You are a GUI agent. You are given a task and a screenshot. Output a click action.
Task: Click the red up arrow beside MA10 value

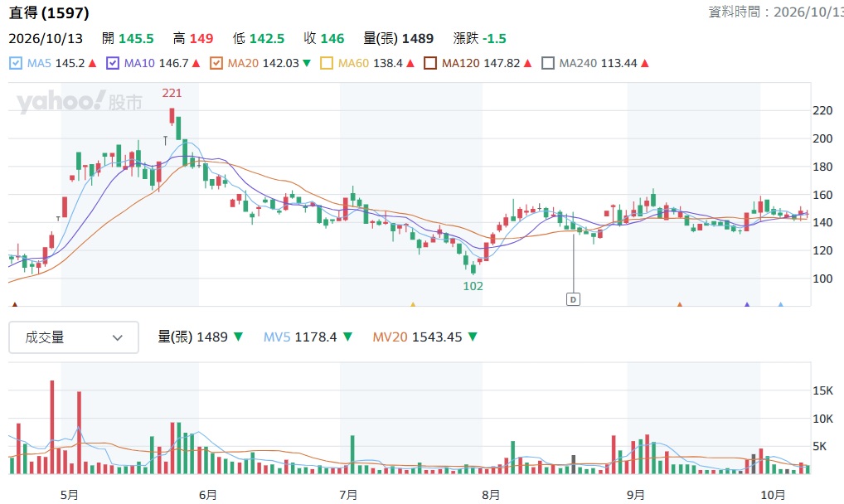(196, 64)
